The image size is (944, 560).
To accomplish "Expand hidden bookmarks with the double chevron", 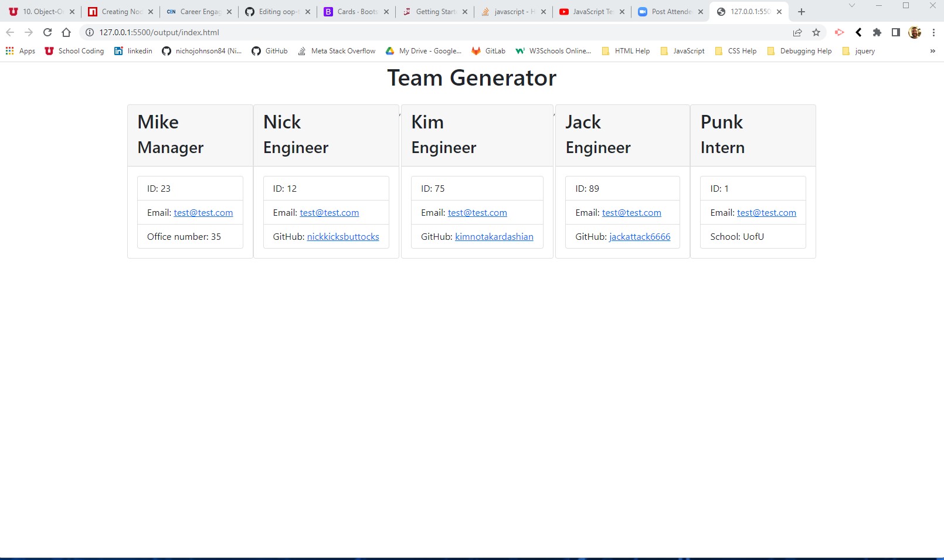I will (932, 51).
